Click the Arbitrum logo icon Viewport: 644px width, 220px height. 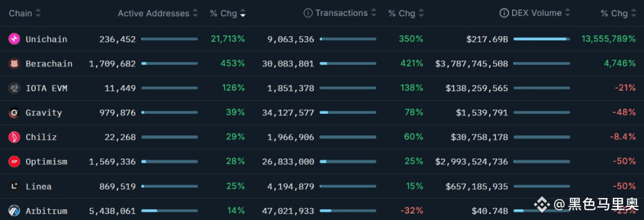14,211
